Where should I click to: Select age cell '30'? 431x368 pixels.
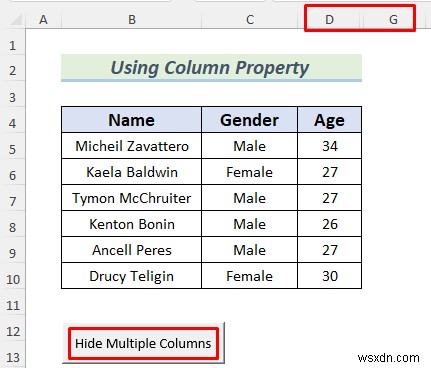[329, 276]
